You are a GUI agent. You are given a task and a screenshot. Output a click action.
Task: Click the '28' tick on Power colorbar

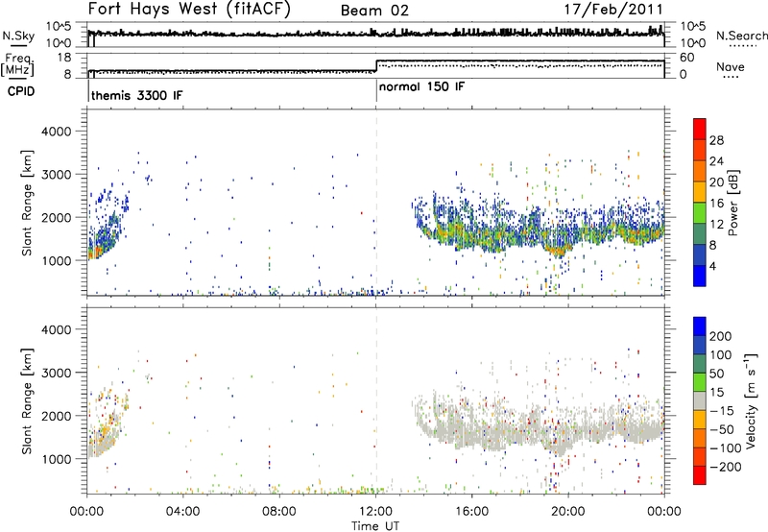(x=716, y=140)
